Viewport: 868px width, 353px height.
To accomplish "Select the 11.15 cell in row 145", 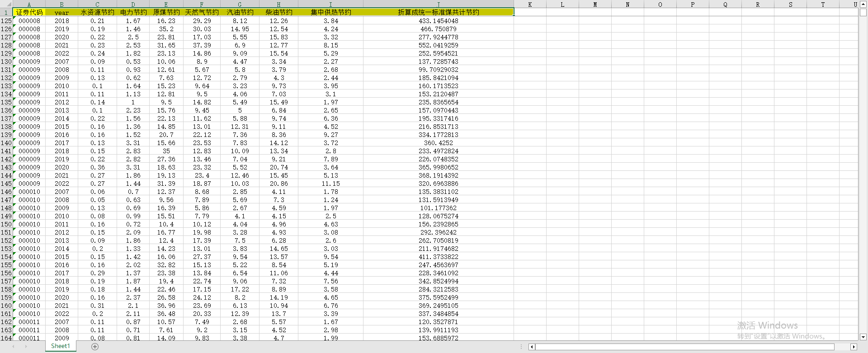I will (330, 184).
